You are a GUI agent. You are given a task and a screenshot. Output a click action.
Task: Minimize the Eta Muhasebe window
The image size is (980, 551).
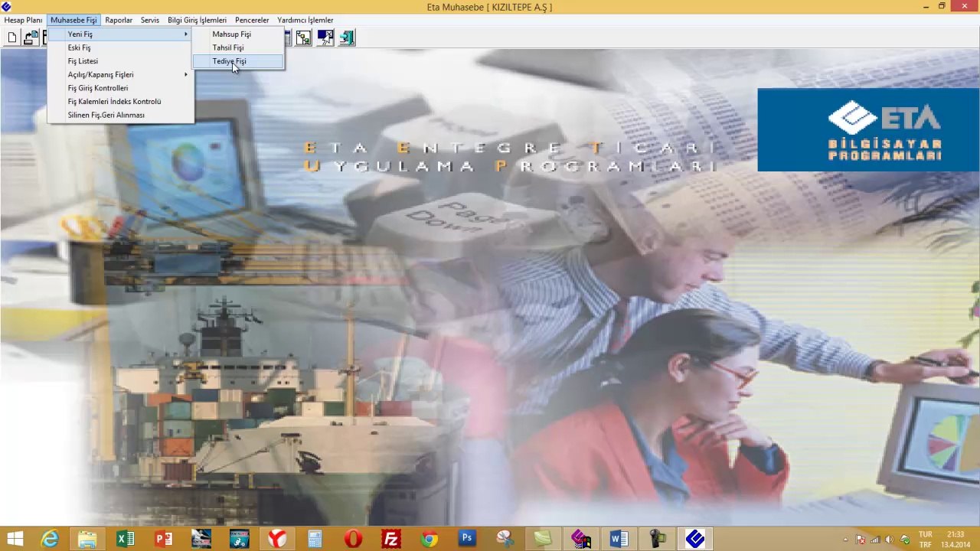coord(926,7)
